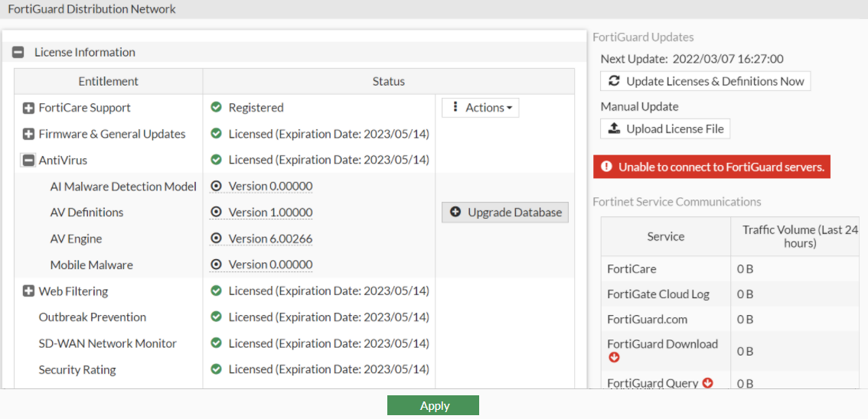Expand the FortiCare Support entitlement
Image resolution: width=868 pixels, height=419 pixels.
(x=29, y=109)
